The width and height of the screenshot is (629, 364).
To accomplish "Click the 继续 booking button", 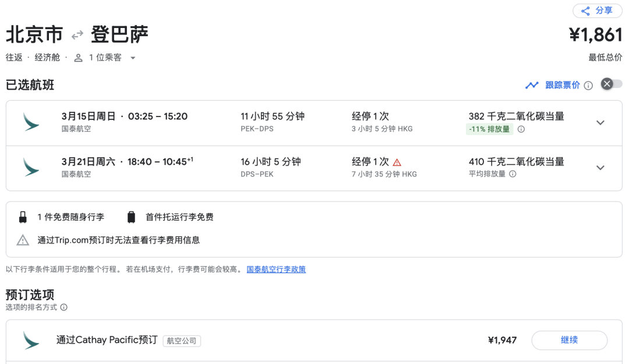I will point(569,340).
